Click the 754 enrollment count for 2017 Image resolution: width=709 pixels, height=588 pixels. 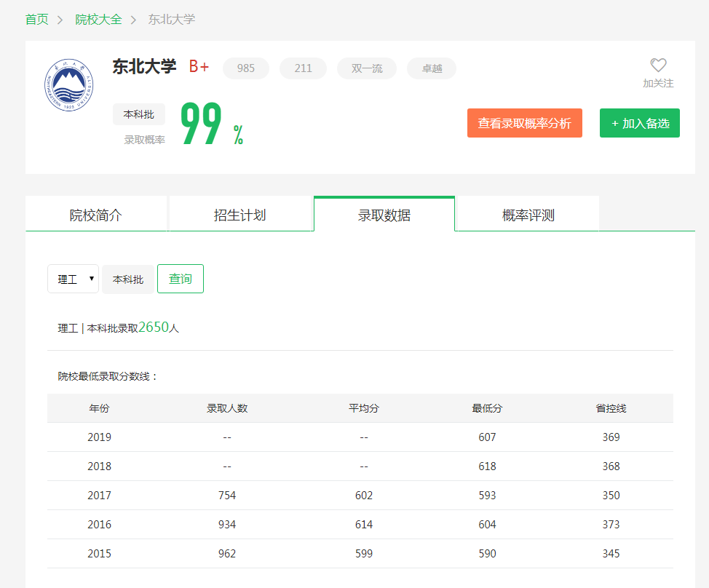227,496
